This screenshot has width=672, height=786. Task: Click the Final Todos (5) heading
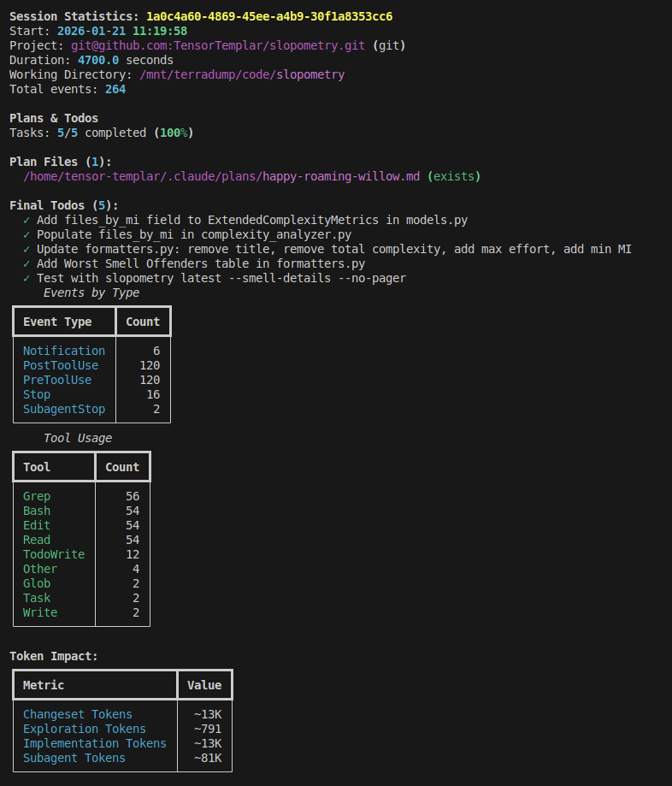(64, 205)
